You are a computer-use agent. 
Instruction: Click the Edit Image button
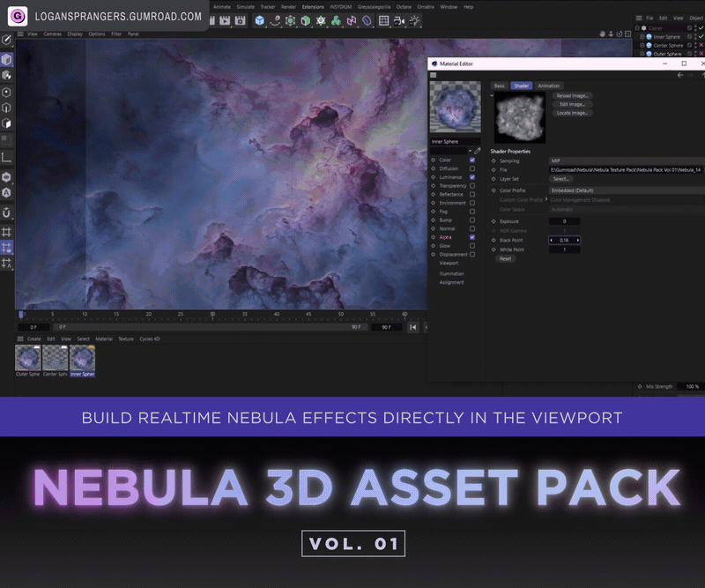coord(572,104)
